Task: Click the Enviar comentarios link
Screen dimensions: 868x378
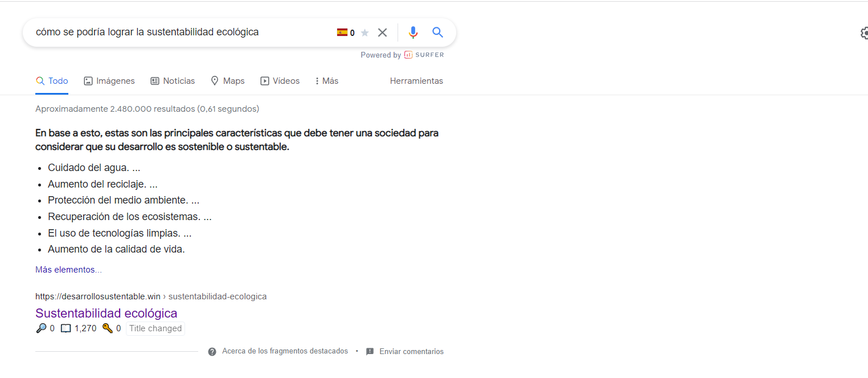Action: pos(411,352)
